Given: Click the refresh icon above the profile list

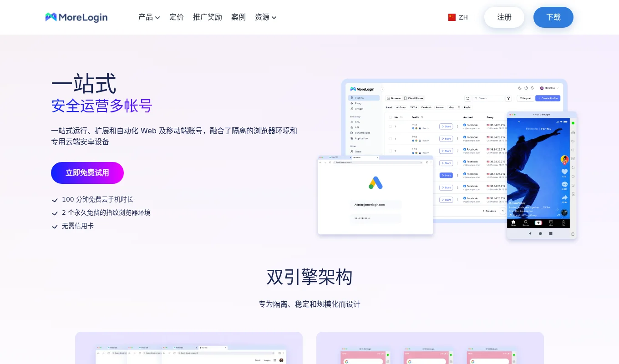Looking at the screenshot, I should coord(468,98).
